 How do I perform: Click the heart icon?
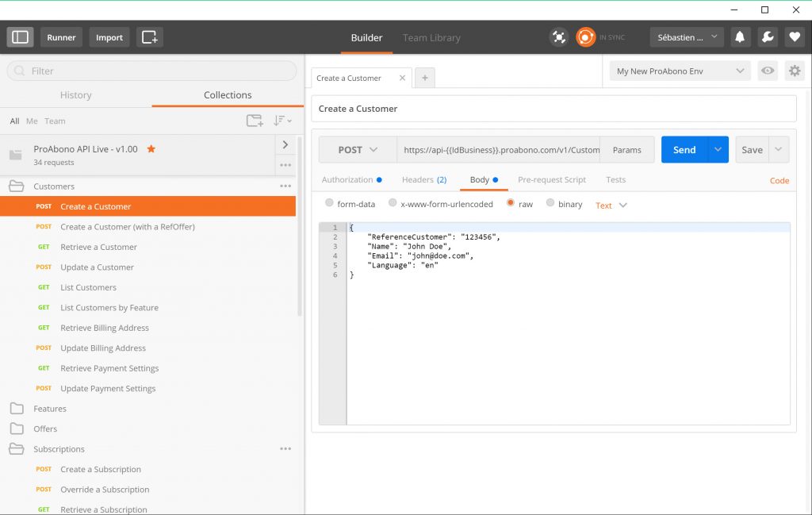(795, 37)
